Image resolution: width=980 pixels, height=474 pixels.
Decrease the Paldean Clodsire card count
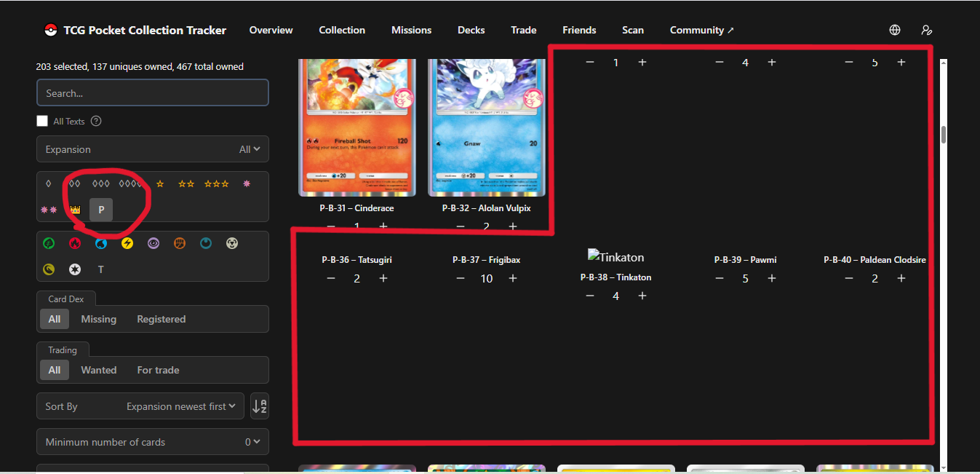(x=849, y=278)
